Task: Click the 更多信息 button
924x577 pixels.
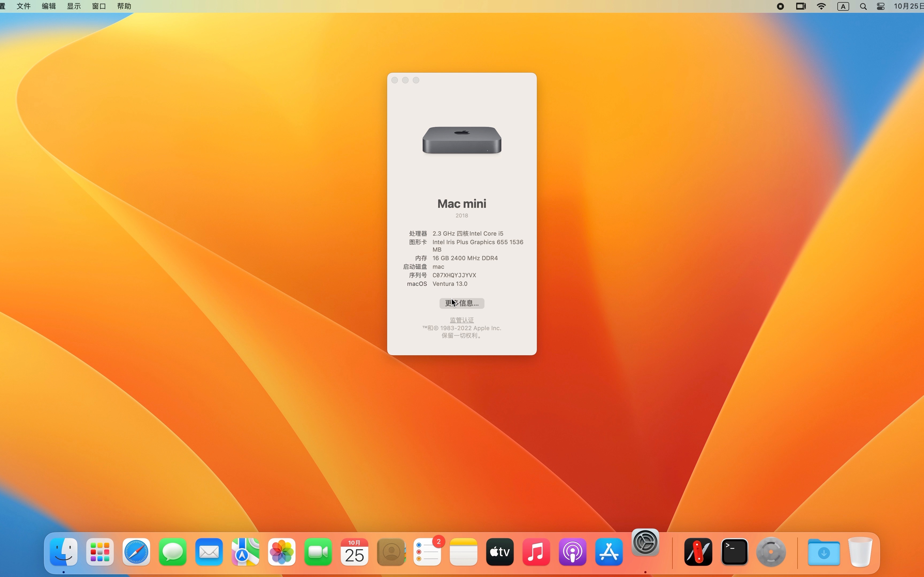Action: (x=461, y=303)
